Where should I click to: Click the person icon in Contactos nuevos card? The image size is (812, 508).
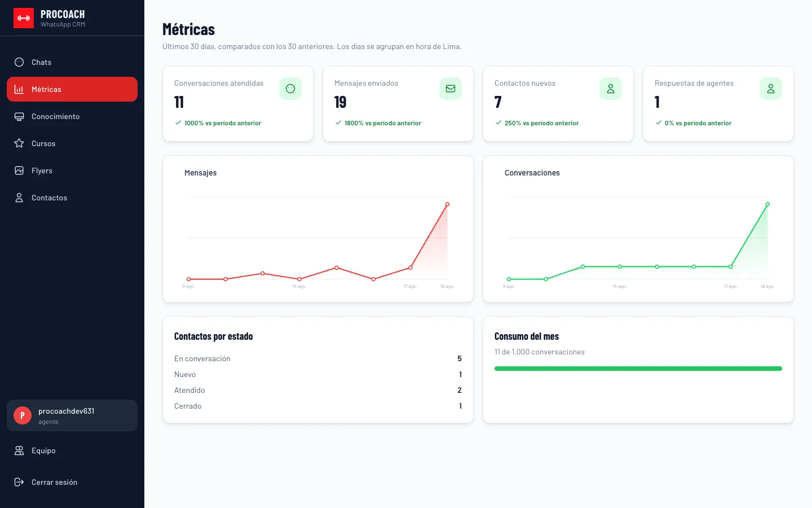point(611,89)
